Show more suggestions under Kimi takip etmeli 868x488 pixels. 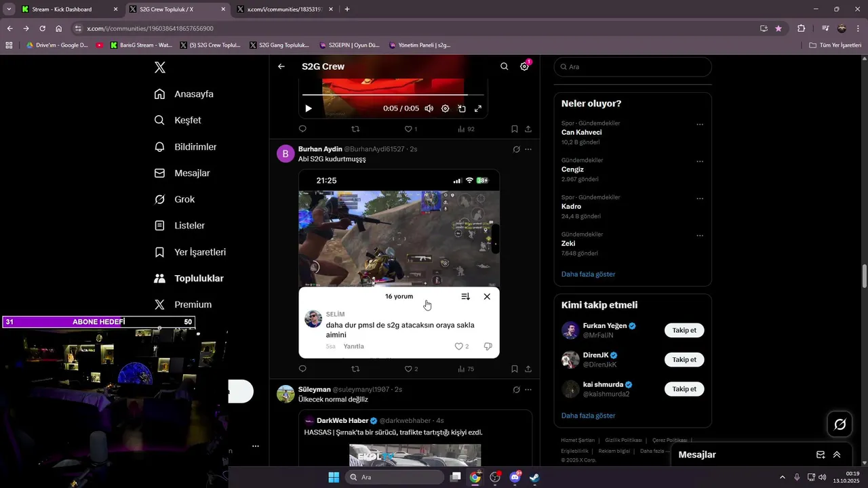589,415
